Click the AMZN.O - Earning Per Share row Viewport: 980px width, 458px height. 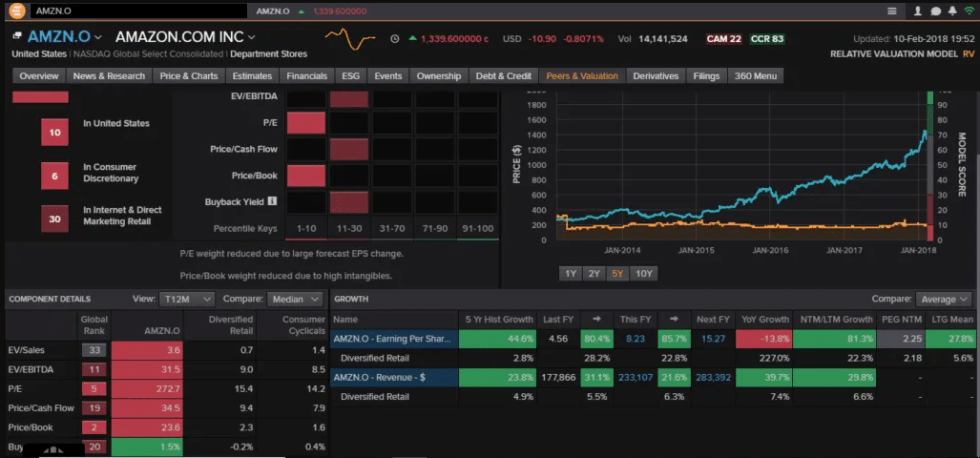click(394, 340)
